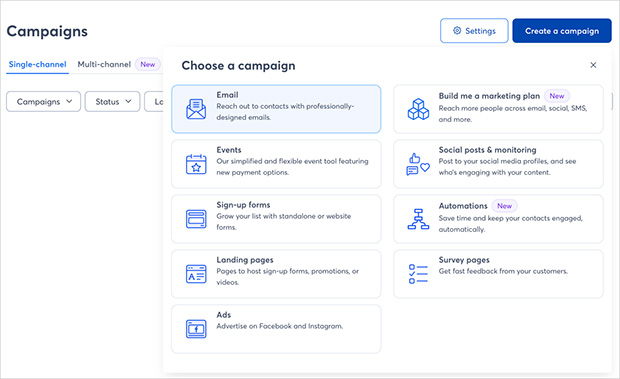The width and height of the screenshot is (620, 379).
Task: Click the Landing pages icon
Action: pos(196,274)
